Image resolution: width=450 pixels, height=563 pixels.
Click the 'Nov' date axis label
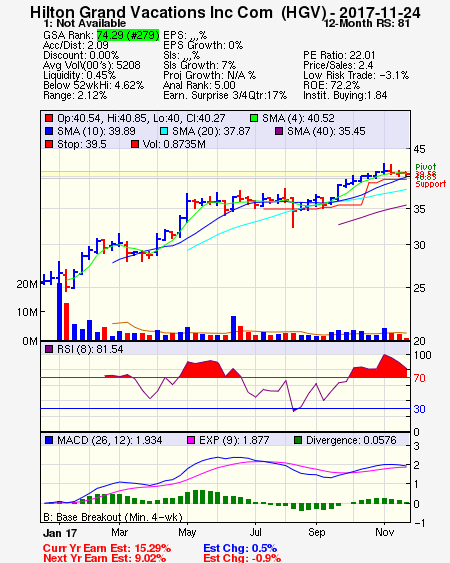(384, 532)
